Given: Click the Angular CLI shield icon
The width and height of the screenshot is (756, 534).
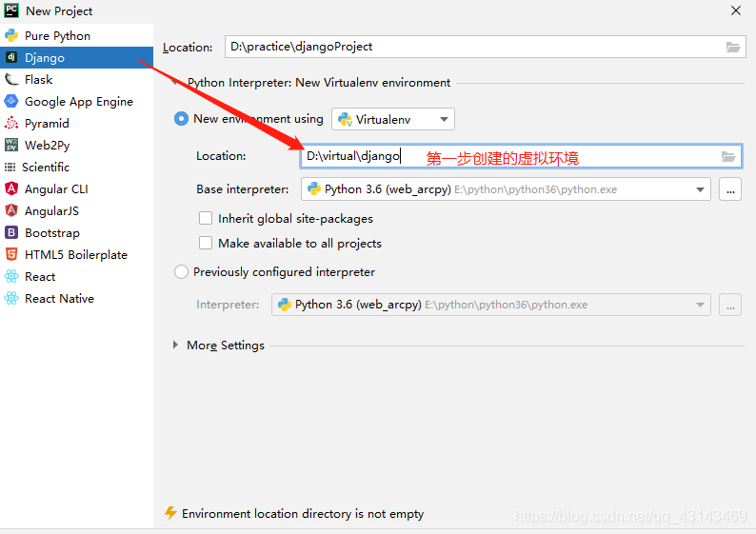Looking at the screenshot, I should [11, 188].
